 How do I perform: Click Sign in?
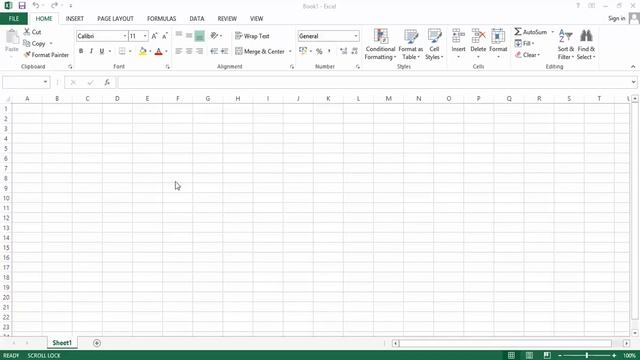click(x=616, y=18)
